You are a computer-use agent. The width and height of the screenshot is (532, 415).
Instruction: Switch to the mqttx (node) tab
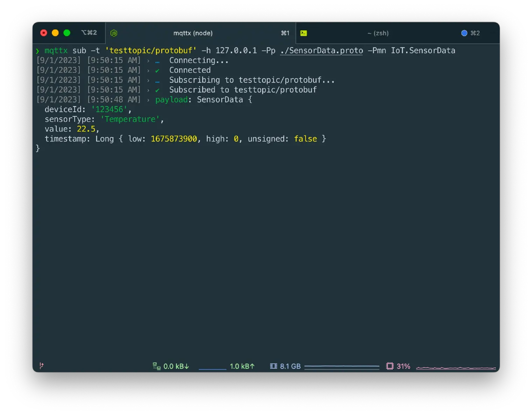pyautogui.click(x=201, y=33)
